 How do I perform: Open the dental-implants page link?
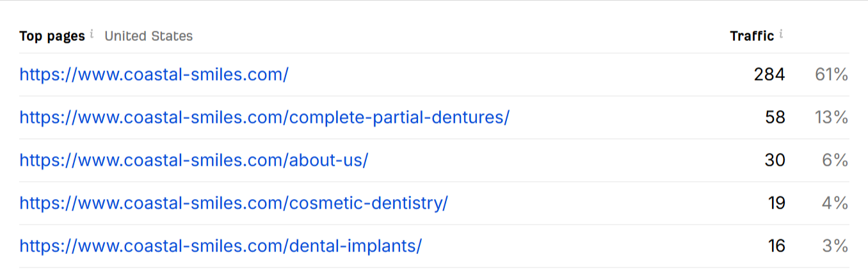(220, 246)
